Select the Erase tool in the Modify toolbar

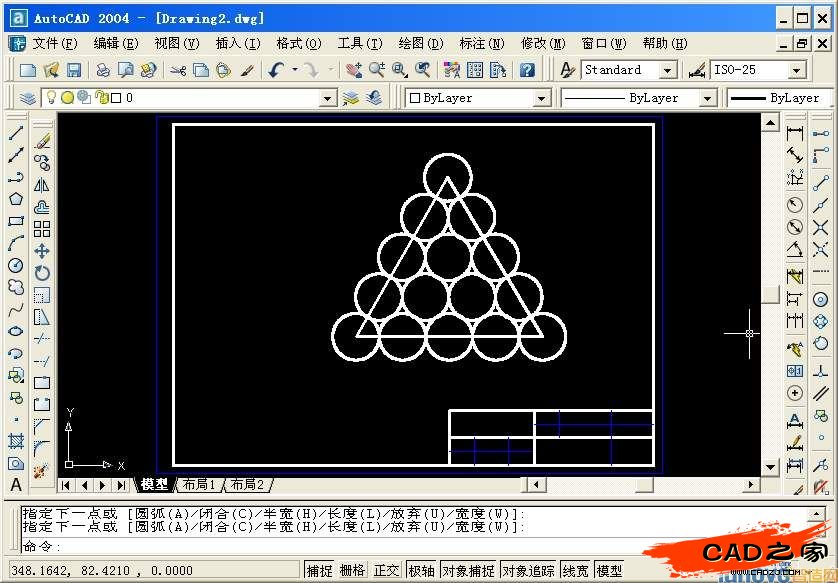(x=42, y=141)
